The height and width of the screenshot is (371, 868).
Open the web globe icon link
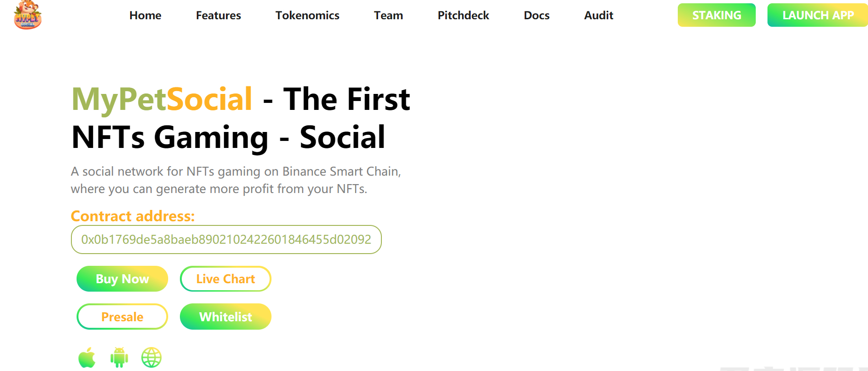pos(151,358)
